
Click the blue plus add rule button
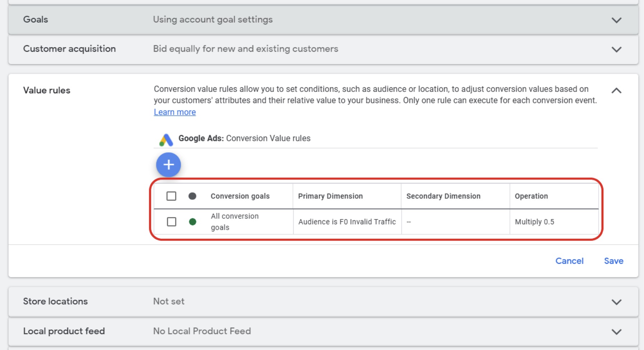[168, 165]
